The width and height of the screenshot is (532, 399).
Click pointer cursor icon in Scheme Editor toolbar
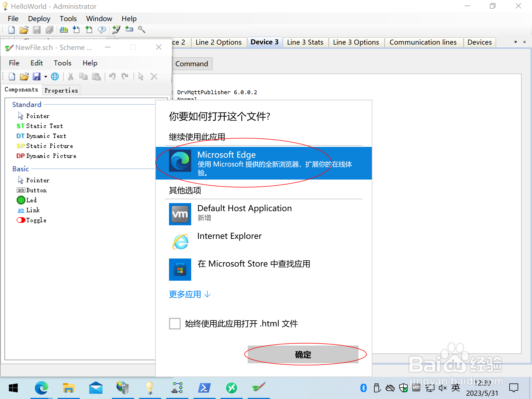click(141, 76)
